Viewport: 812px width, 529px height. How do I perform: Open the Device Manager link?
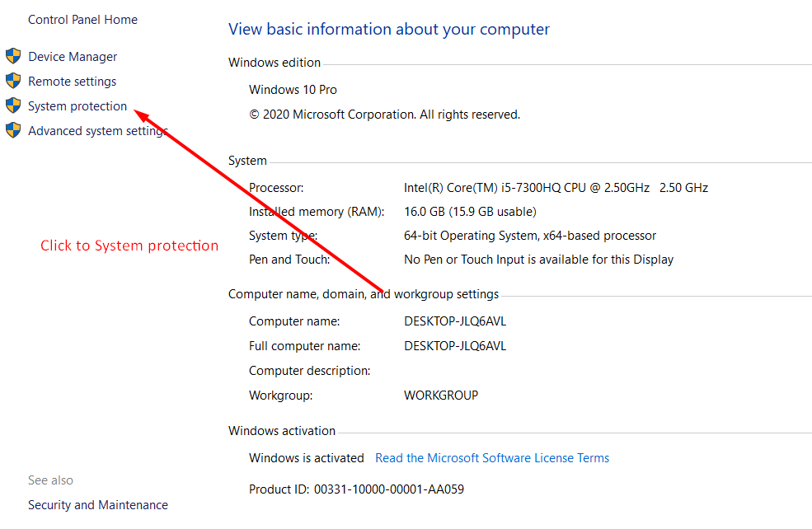pos(73,57)
